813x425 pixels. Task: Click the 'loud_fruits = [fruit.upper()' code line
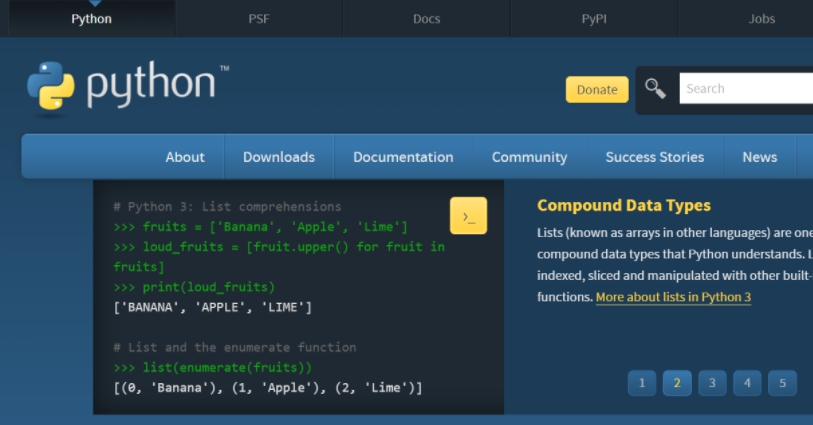pos(279,257)
